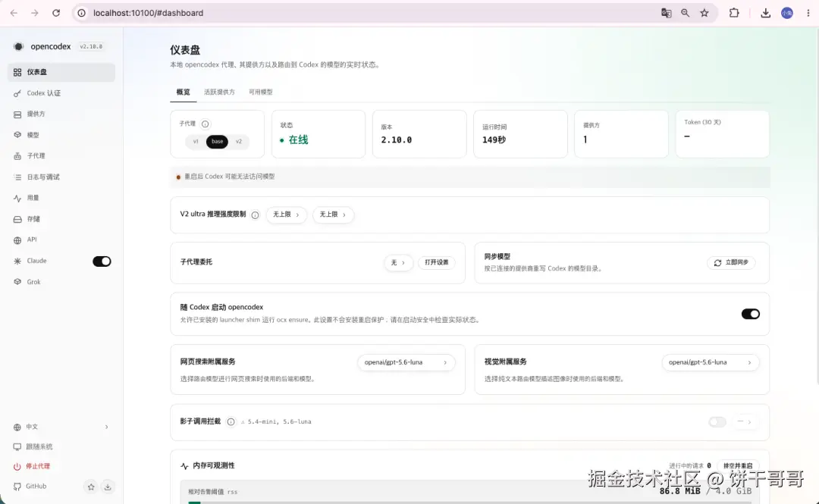Image resolution: width=819 pixels, height=504 pixels.
Task: Open 用量 usage activity icon
Action: tap(17, 198)
